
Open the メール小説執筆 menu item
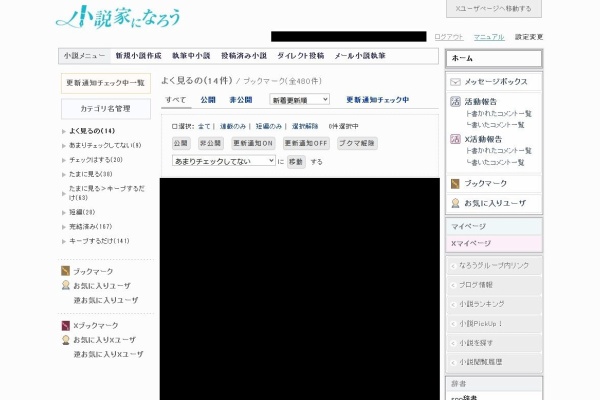360,56
